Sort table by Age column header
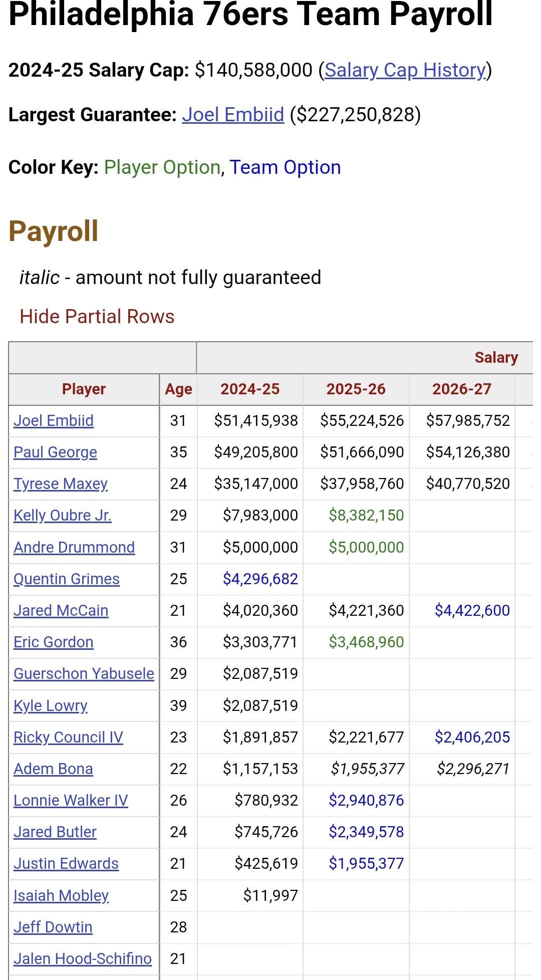This screenshot has height=980, width=541. coord(178,389)
